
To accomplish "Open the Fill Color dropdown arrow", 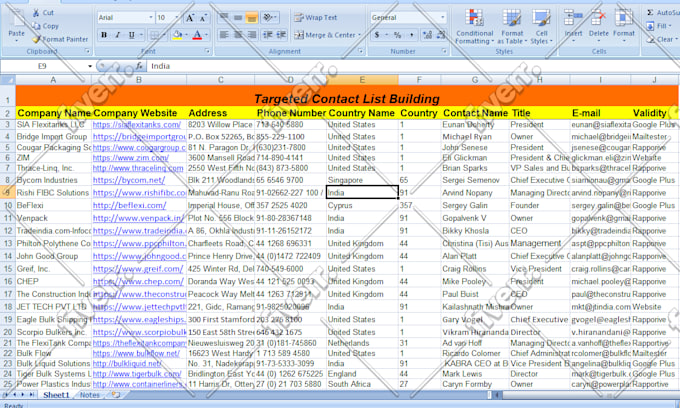I will (x=186, y=35).
